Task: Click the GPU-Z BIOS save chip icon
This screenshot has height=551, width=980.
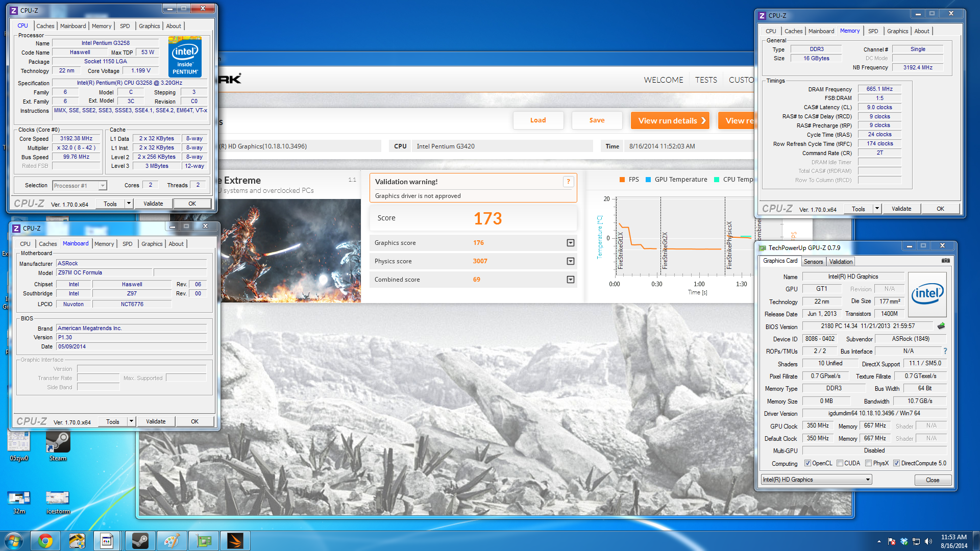Action: pyautogui.click(x=941, y=326)
